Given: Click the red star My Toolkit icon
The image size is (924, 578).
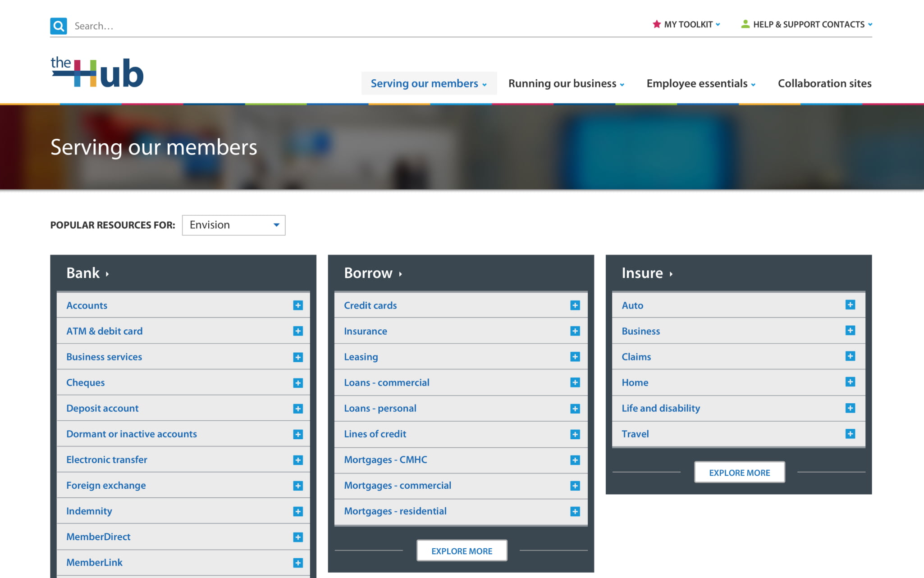Looking at the screenshot, I should point(657,24).
